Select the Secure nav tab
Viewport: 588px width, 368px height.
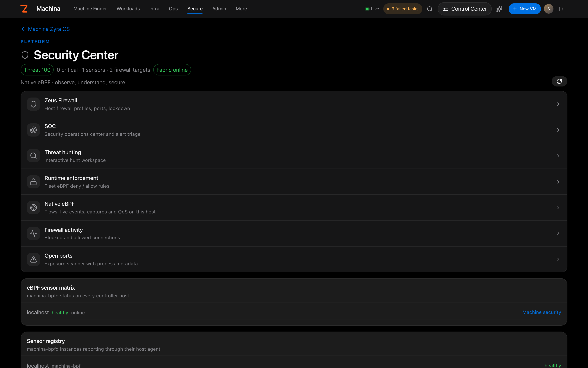pos(195,9)
